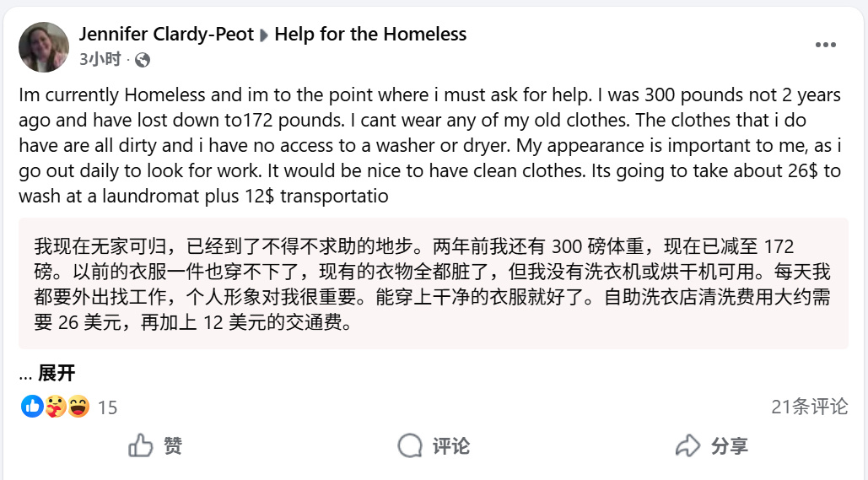Viewport: 868px width, 480px height.
Task: Click the original English post text
Action: (x=430, y=145)
